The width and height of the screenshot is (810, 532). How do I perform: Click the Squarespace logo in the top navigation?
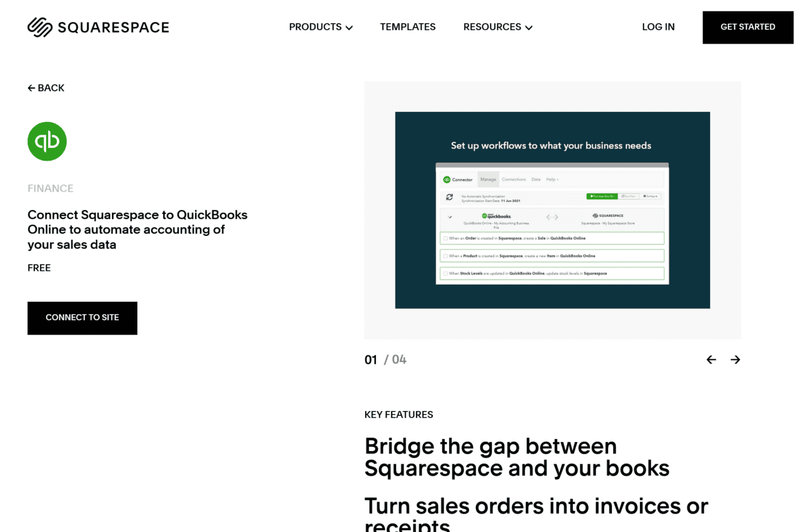coord(97,27)
